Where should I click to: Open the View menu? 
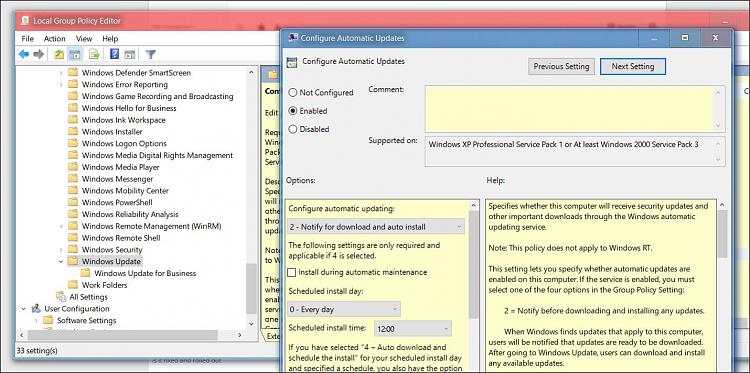coord(84,39)
